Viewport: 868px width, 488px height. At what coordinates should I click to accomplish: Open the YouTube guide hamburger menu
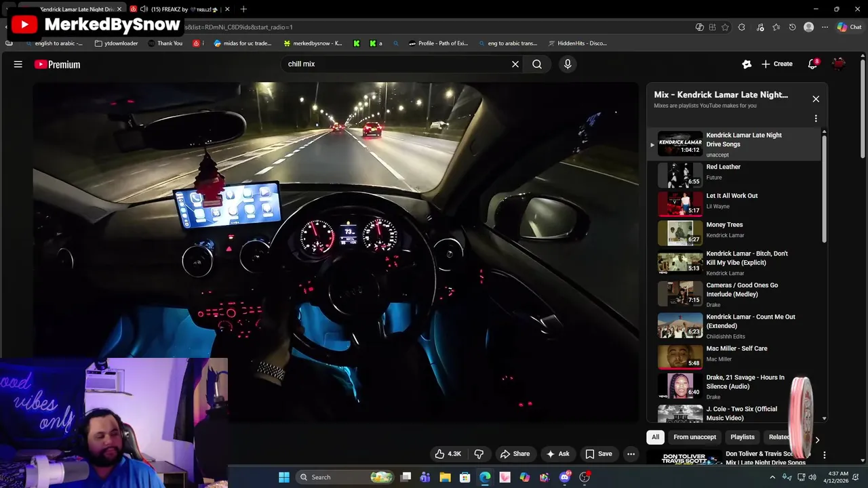[18, 64]
